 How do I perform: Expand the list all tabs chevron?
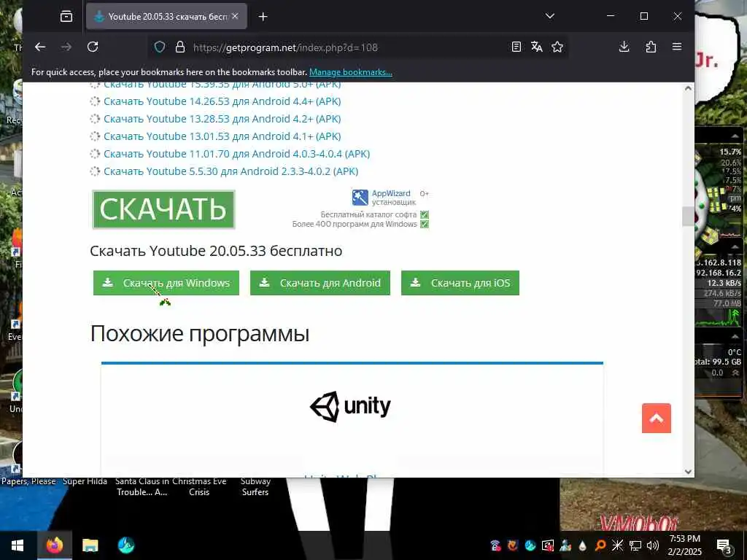550,16
